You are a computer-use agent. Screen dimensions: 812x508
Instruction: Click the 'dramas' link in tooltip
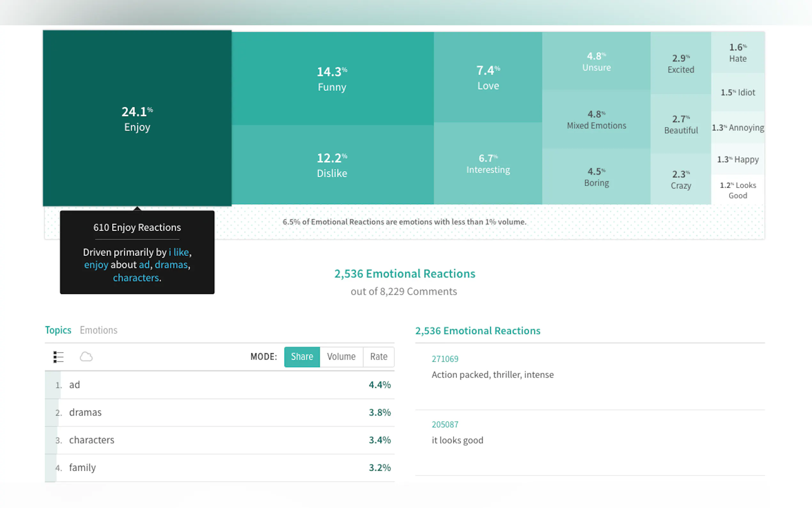(x=171, y=265)
